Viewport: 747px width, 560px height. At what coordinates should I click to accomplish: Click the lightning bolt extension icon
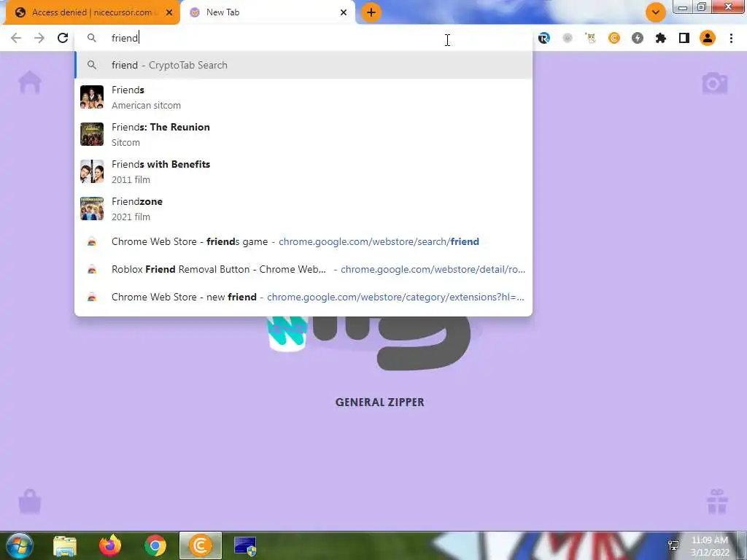(638, 38)
